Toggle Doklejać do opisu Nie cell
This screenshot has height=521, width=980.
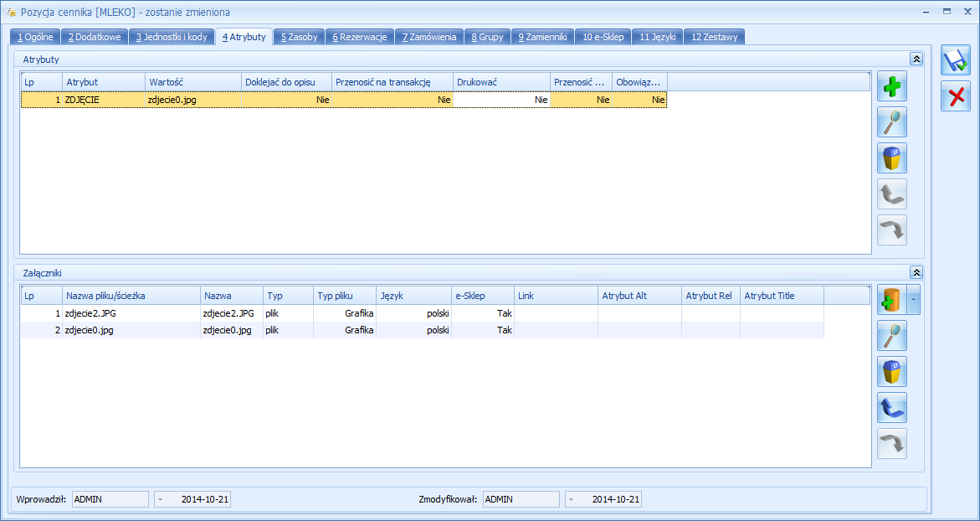286,100
